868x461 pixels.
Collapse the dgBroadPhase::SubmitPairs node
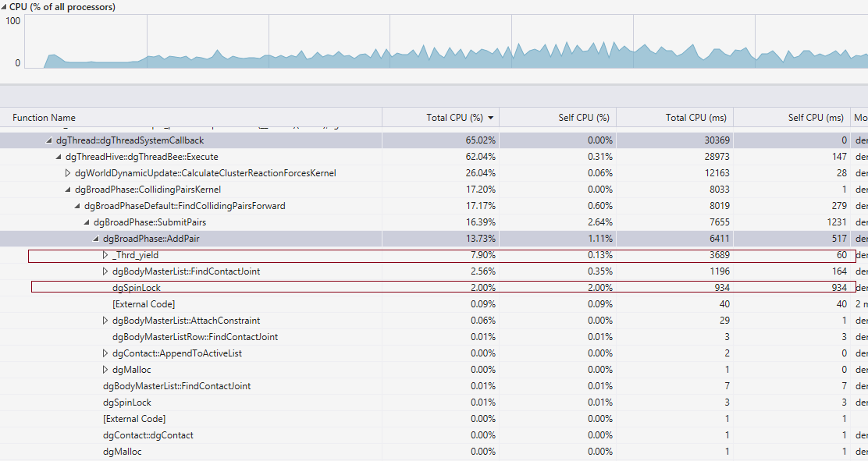pos(87,222)
